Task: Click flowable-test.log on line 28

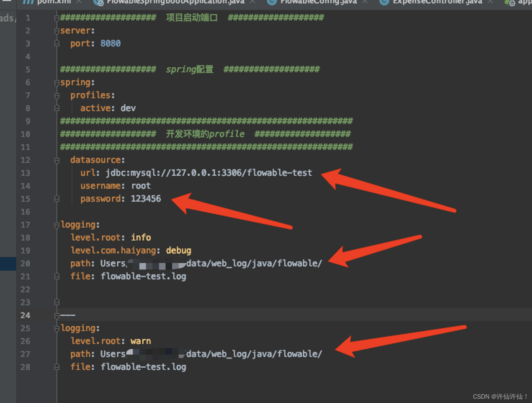Action: click(x=143, y=367)
